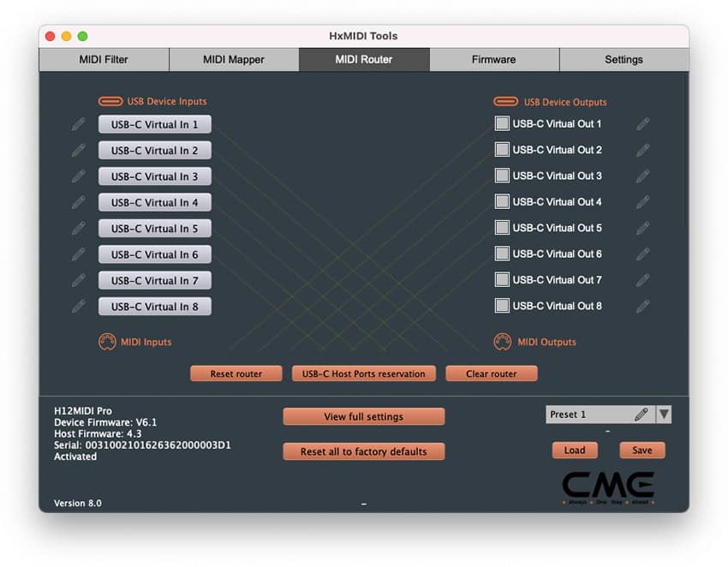Select the USB-C Virtual In 4 port
The height and width of the screenshot is (567, 728).
pyautogui.click(x=154, y=202)
